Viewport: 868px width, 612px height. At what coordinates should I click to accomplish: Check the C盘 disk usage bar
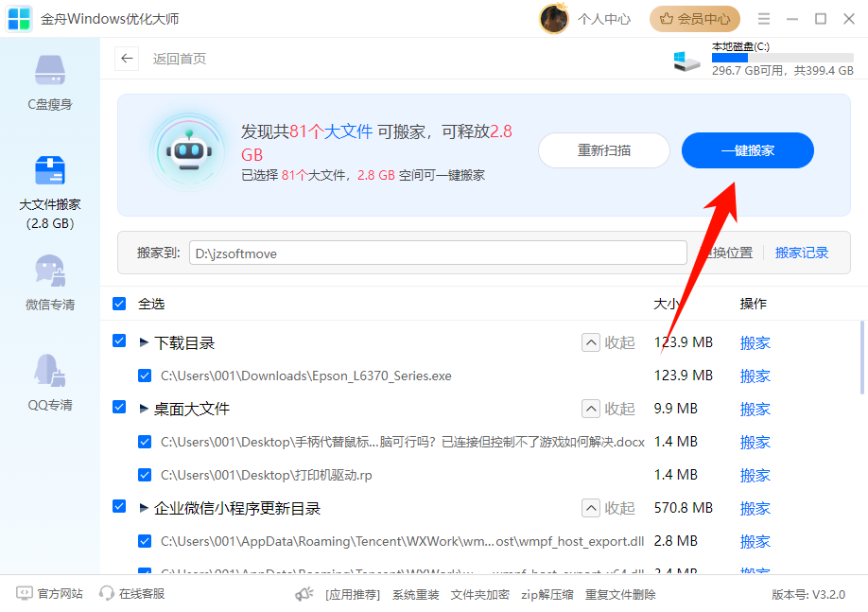tap(782, 57)
